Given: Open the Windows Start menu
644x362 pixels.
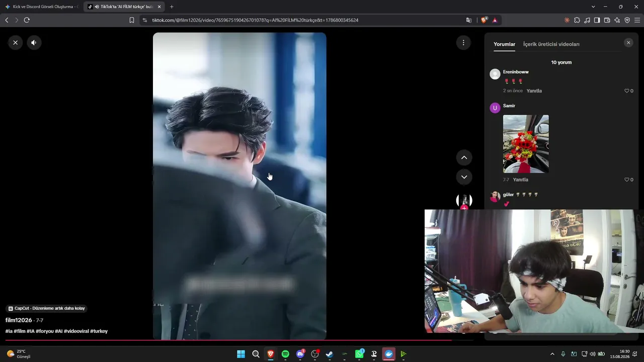Looking at the screenshot, I should coord(241,354).
